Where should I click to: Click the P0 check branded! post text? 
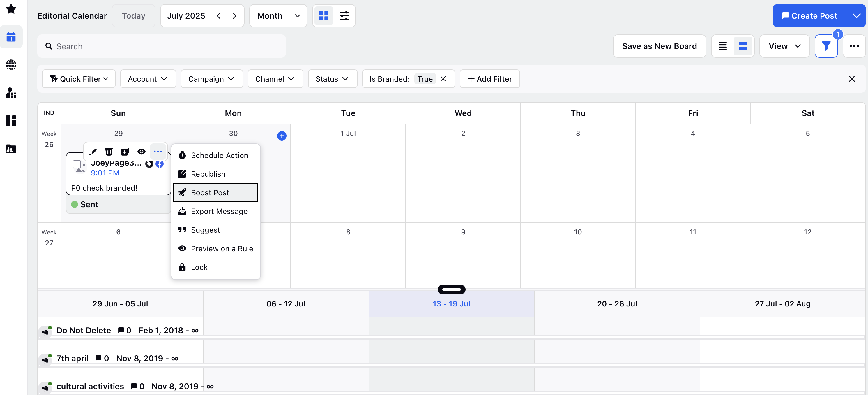click(104, 188)
